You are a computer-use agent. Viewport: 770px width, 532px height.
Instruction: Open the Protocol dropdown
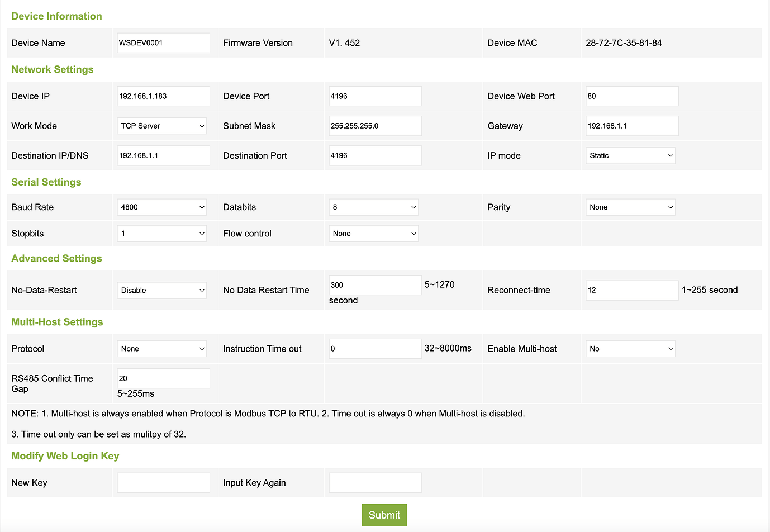point(162,349)
